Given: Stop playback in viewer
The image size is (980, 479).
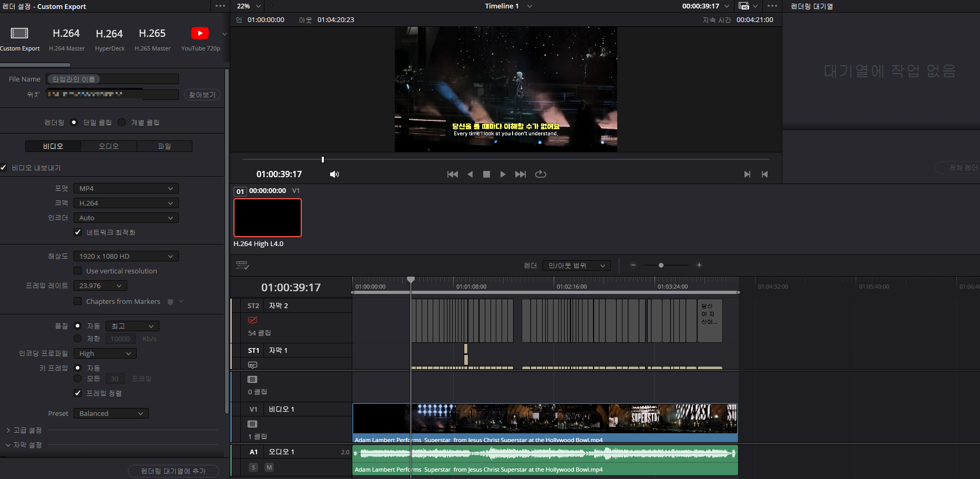Looking at the screenshot, I should (486, 174).
